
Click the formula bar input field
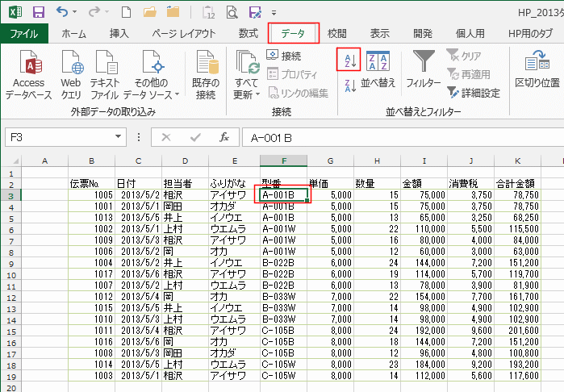click(x=395, y=138)
